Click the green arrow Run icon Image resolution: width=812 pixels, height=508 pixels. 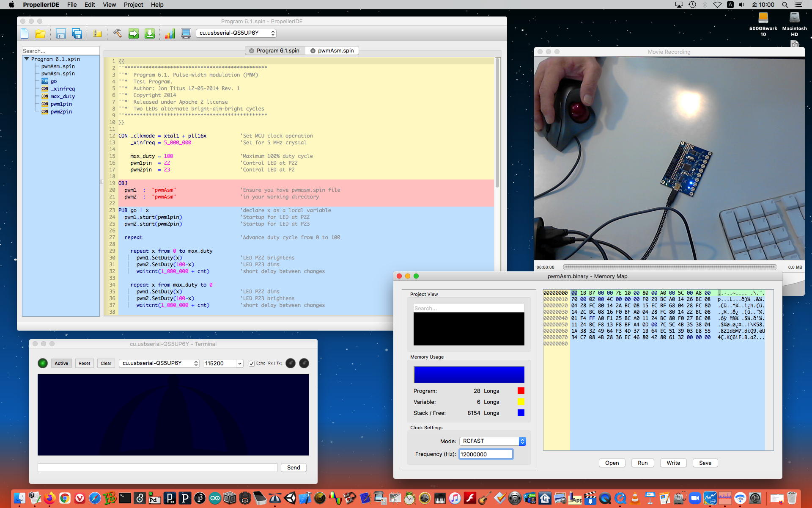[x=134, y=33]
